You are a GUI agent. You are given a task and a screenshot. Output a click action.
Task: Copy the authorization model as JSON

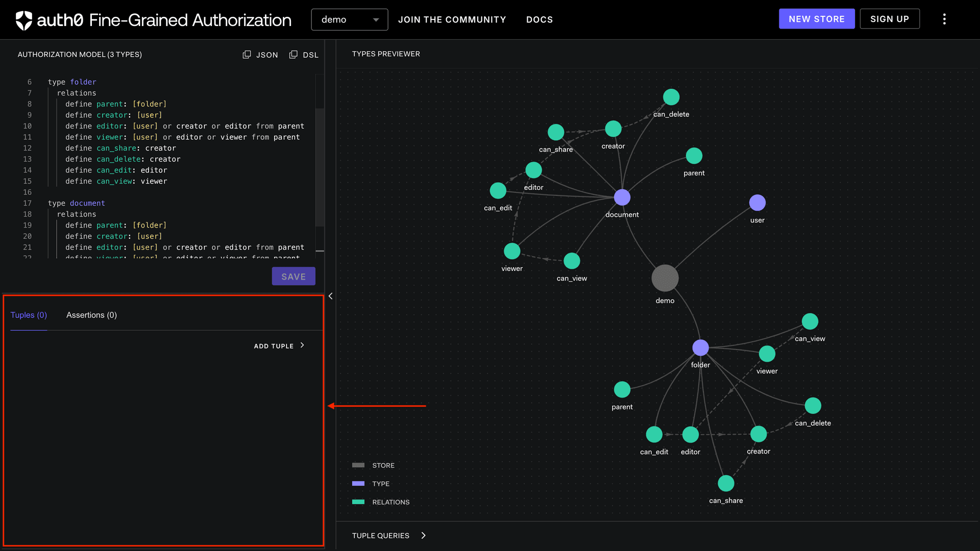[x=260, y=55]
